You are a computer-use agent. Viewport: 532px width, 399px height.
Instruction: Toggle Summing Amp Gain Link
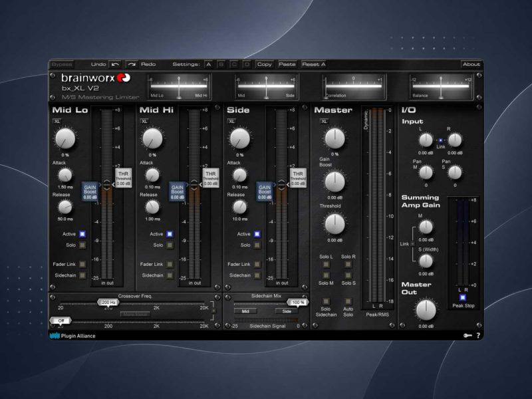pos(412,243)
